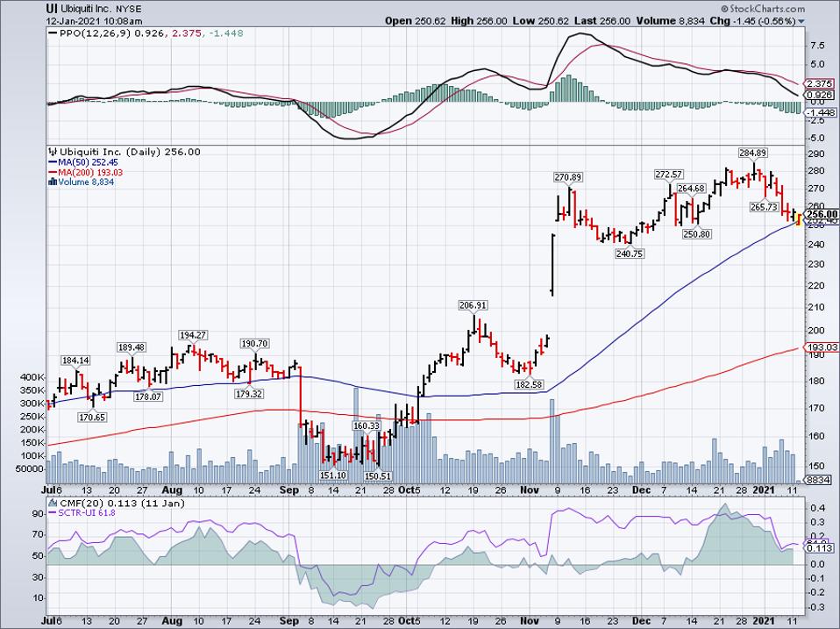Image resolution: width=840 pixels, height=629 pixels.
Task: Click the 206.91 October high annotation
Action: (x=473, y=305)
